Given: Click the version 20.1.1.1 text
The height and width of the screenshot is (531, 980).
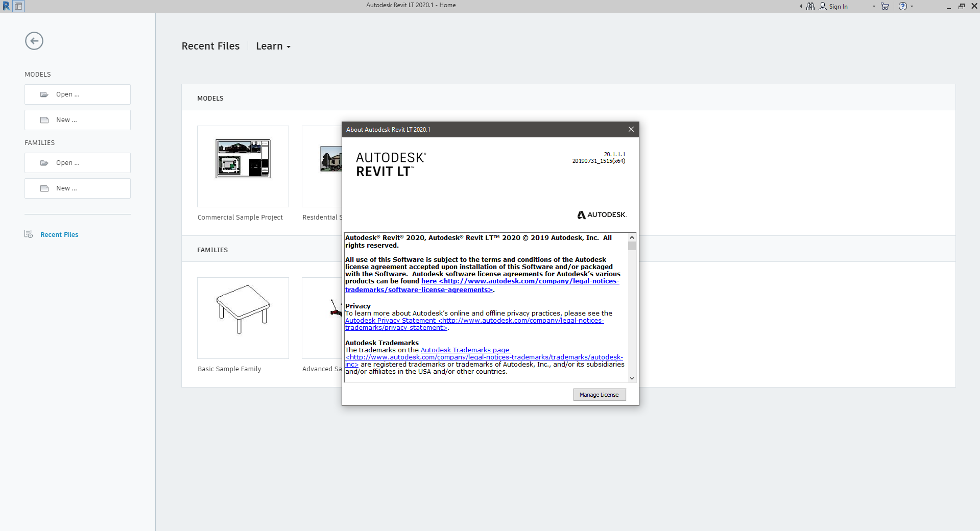Looking at the screenshot, I should click(x=614, y=154).
